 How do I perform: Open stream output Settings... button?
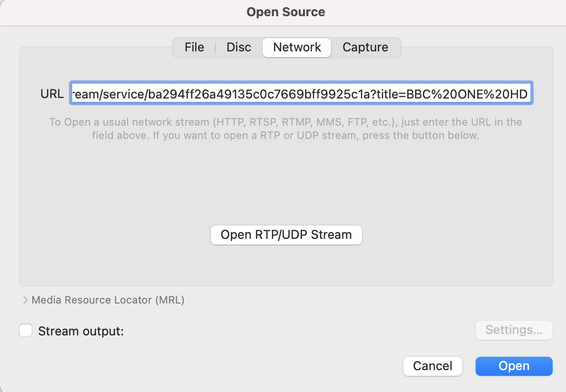point(514,330)
